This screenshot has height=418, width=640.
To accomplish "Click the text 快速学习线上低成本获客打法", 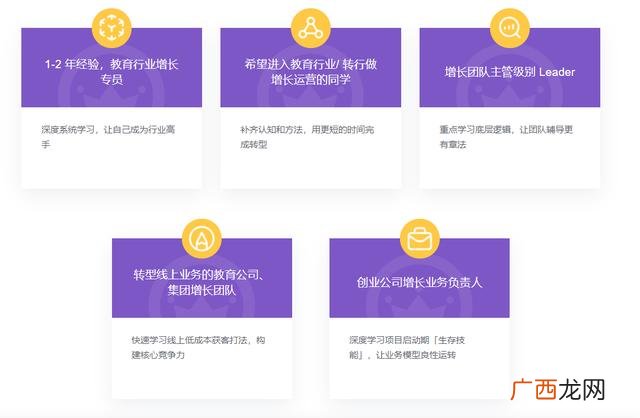I will click(x=189, y=340).
